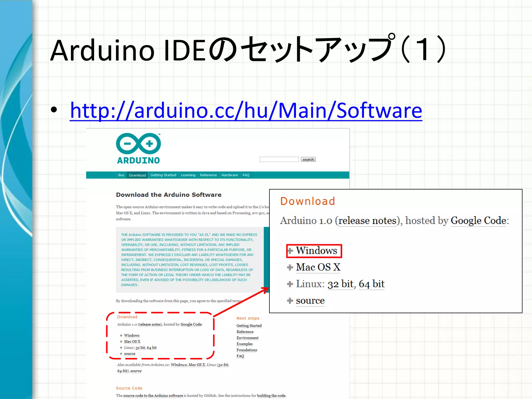Click small source link in dashed section
The image size is (532, 399).
[130, 354]
